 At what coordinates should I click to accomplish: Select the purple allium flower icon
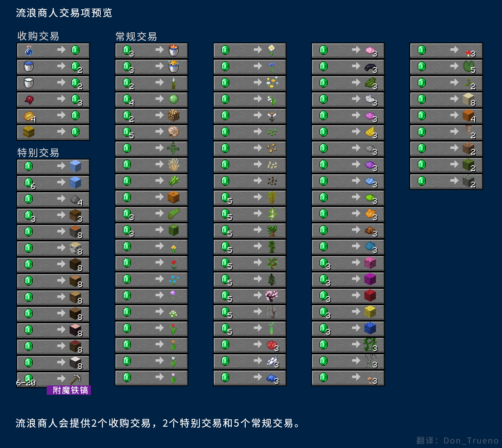(173, 296)
